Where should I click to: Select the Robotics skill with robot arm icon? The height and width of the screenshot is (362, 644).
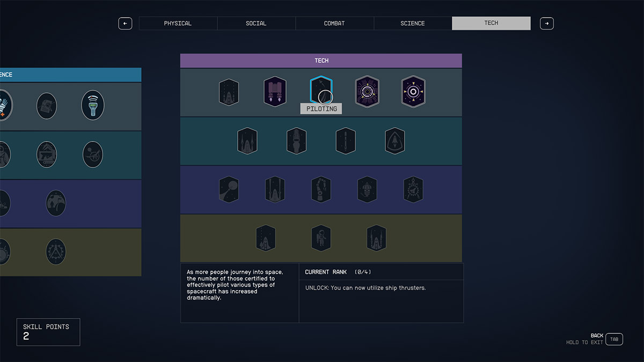321,190
